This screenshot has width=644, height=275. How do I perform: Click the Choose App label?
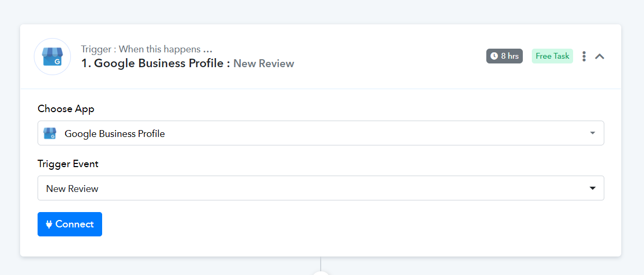[x=66, y=109]
